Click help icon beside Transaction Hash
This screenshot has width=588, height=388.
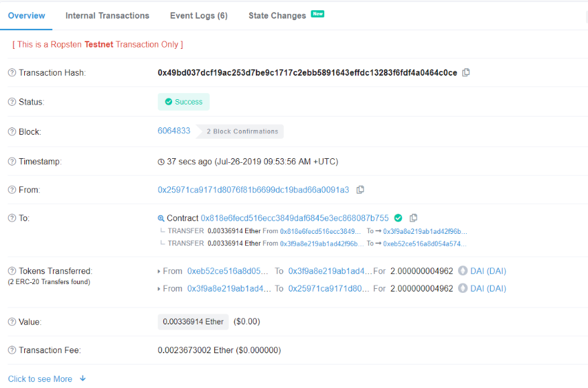[12, 72]
